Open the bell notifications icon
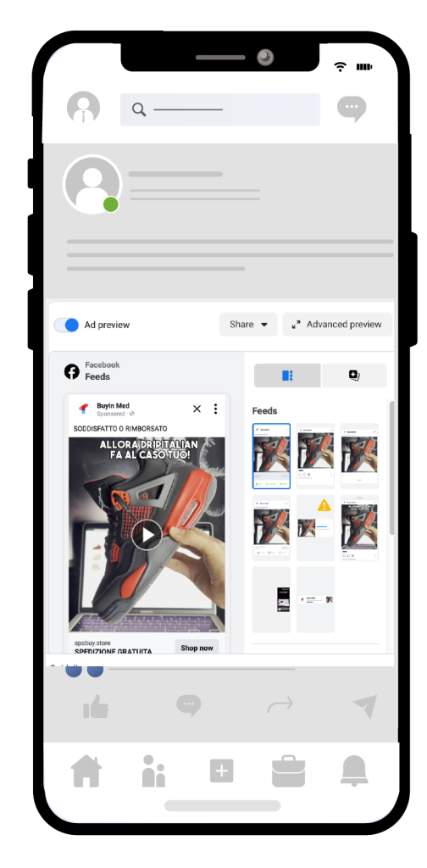The image size is (427, 868). point(354,771)
